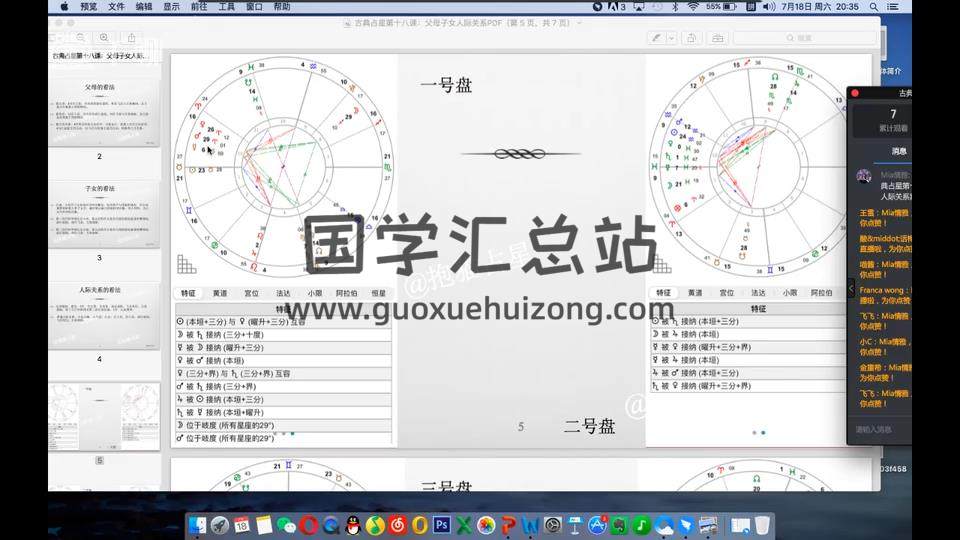Select the 阿拉伯 tab under right chart

[x=821, y=293]
